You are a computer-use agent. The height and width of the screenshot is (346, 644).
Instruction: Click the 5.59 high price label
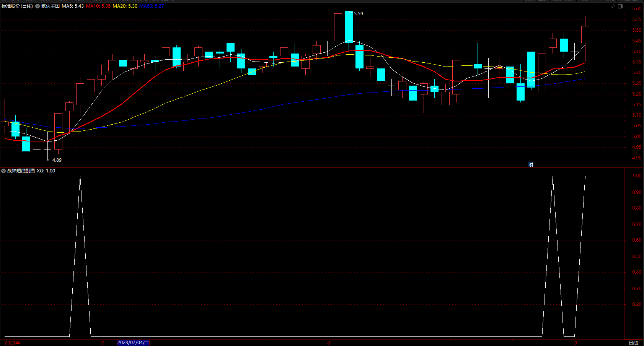coord(359,14)
